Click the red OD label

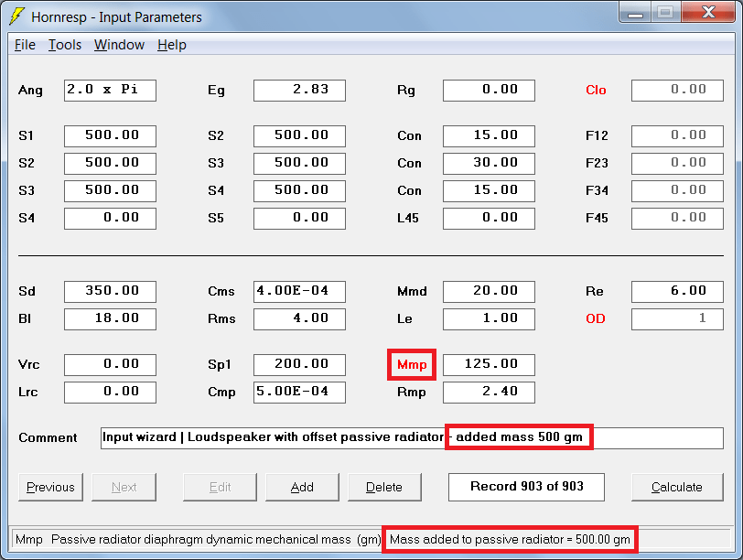595,318
